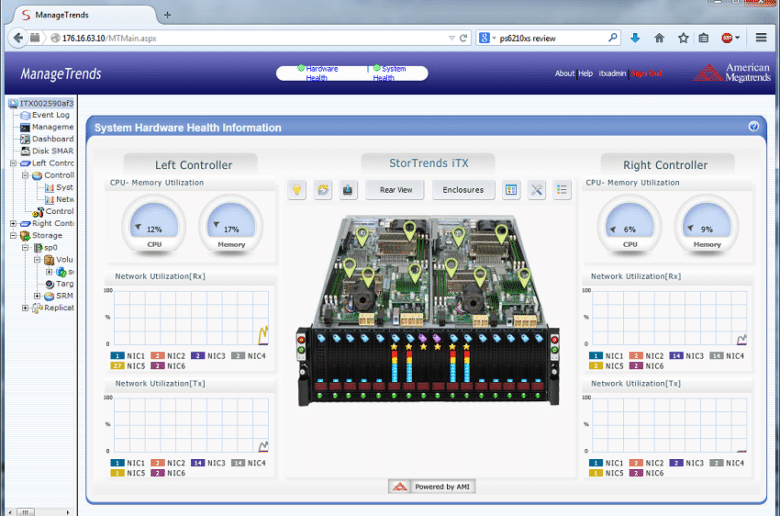Open the colored grid layout view icon

click(511, 190)
